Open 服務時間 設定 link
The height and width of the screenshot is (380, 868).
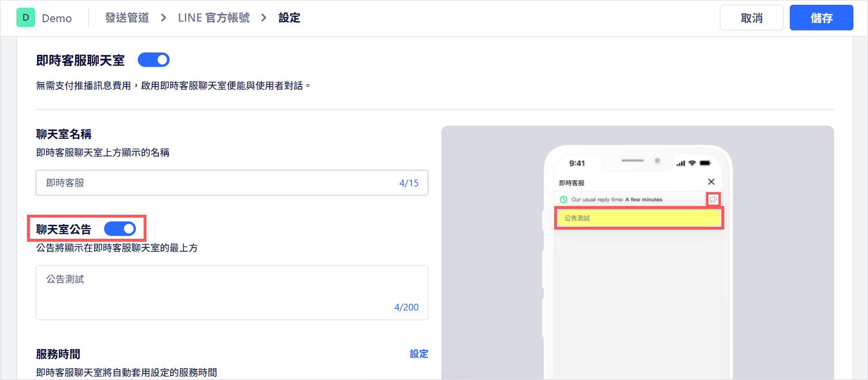pyautogui.click(x=419, y=354)
